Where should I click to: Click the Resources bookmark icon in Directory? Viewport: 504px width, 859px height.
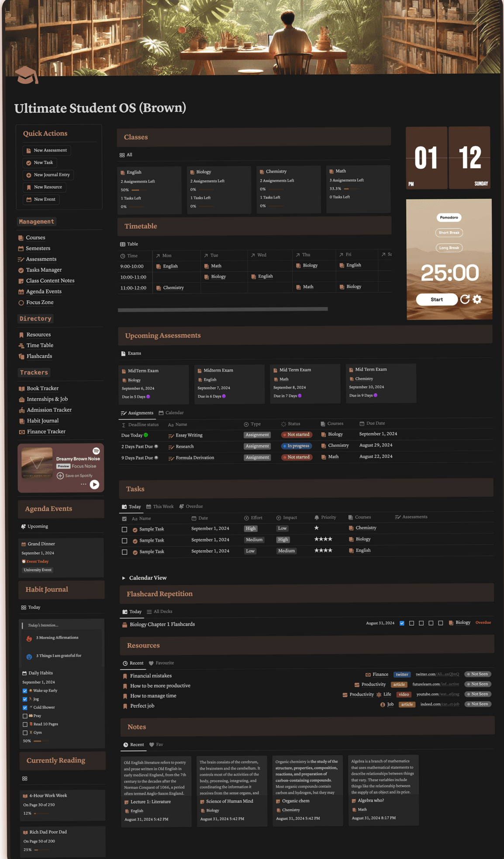(21, 335)
